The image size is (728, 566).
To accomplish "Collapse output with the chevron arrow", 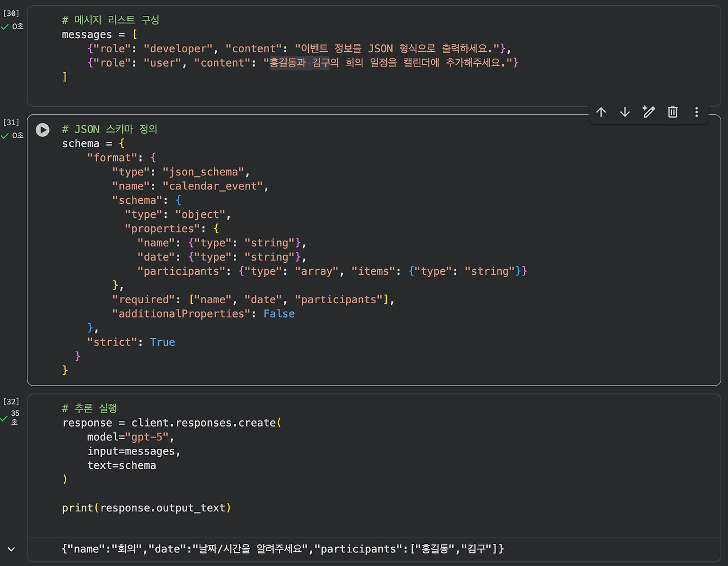I will click(x=11, y=549).
